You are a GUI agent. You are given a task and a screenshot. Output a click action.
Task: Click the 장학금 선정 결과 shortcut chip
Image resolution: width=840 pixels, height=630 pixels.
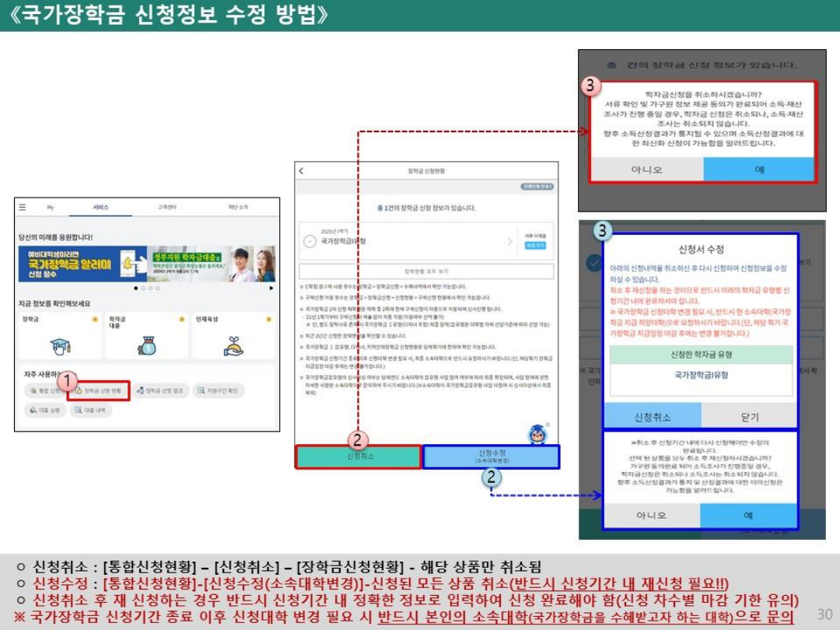[159, 391]
